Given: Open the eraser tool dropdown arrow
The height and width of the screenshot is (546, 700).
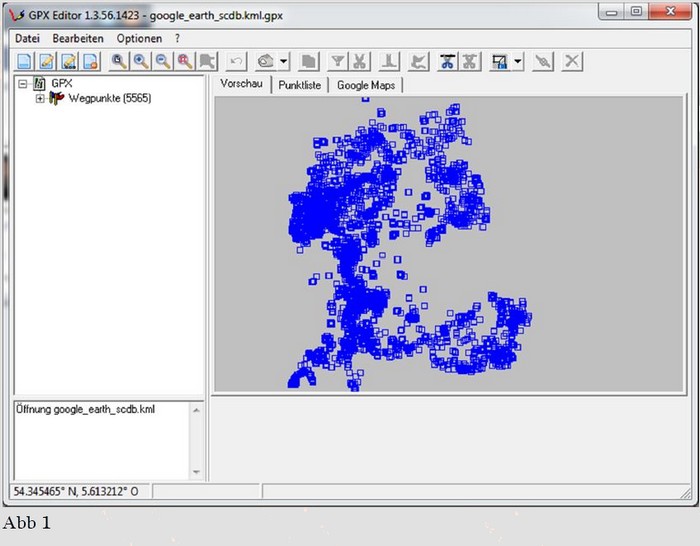Looking at the screenshot, I should (284, 62).
